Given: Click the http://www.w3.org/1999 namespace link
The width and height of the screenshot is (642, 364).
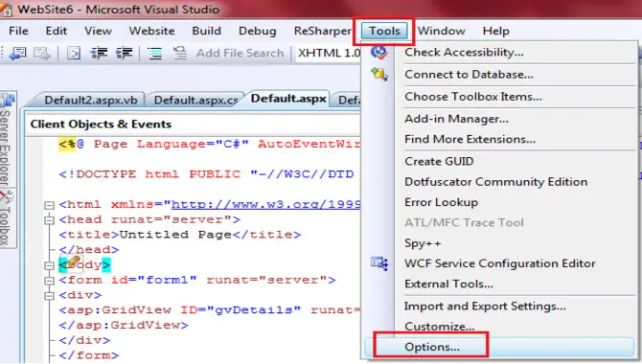Looking at the screenshot, I should point(265,204).
